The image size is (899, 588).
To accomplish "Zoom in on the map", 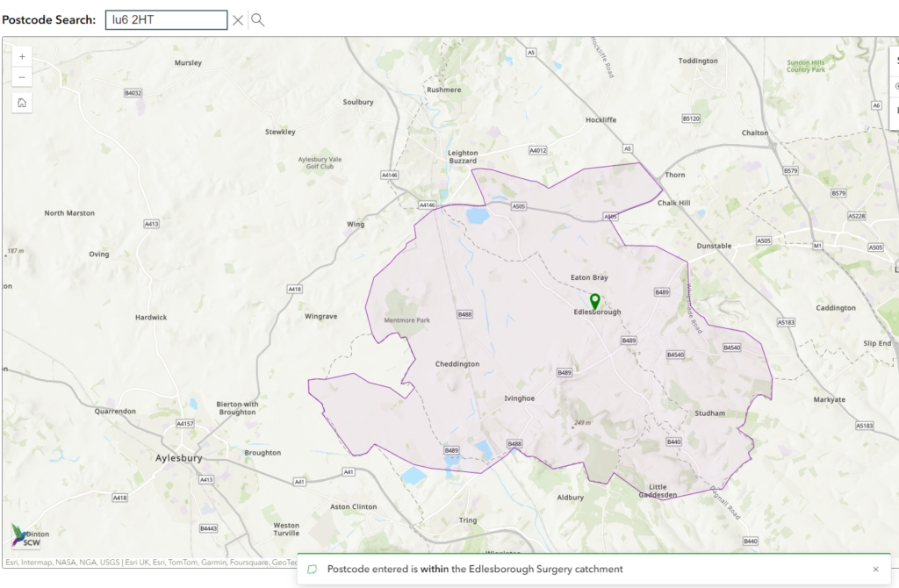I will (21, 56).
